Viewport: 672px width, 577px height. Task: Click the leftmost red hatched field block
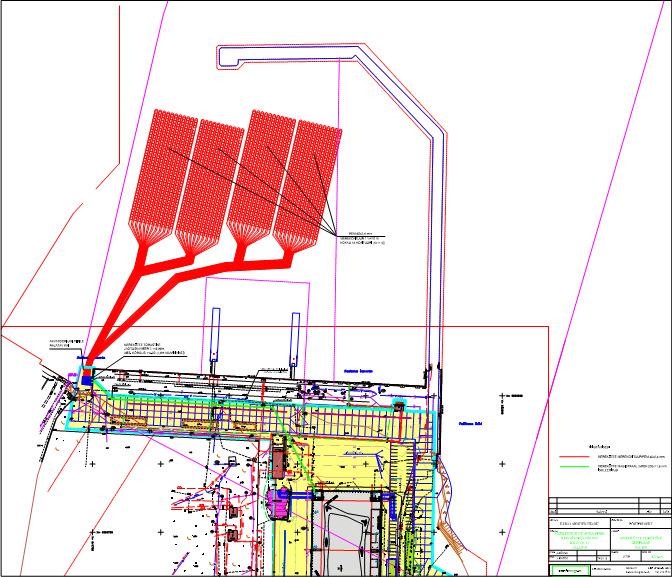[x=163, y=179]
